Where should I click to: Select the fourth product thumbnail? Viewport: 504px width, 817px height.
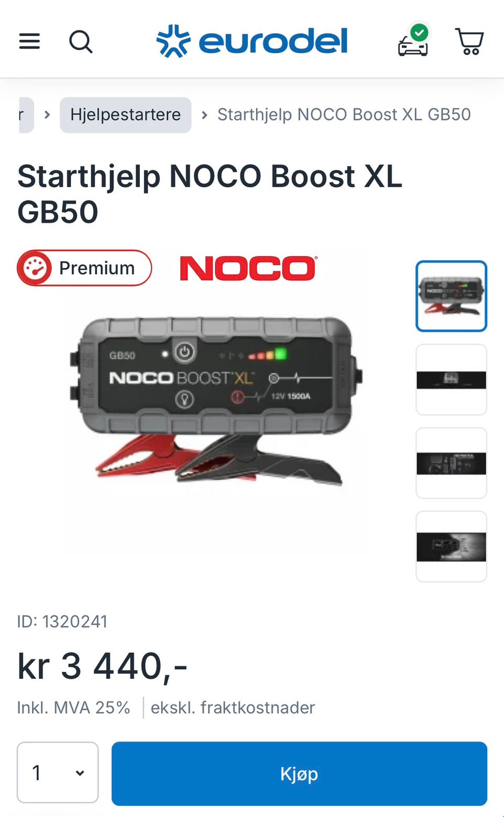point(451,546)
